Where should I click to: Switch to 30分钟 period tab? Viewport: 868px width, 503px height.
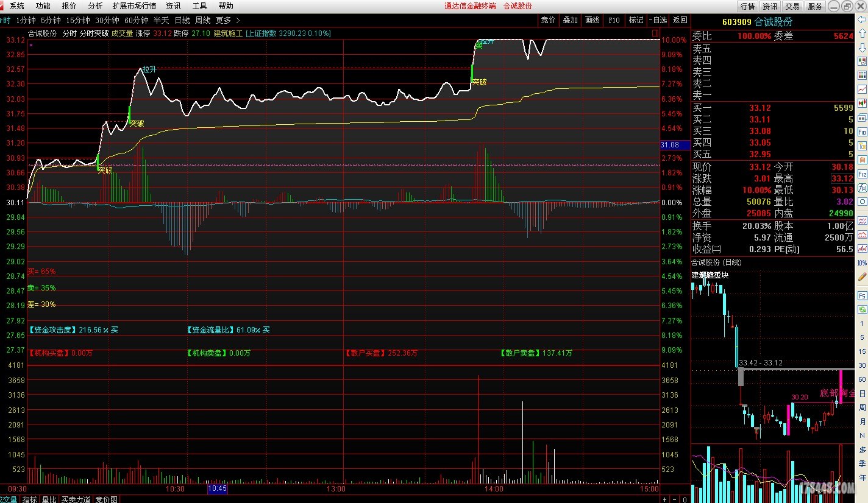click(x=107, y=20)
